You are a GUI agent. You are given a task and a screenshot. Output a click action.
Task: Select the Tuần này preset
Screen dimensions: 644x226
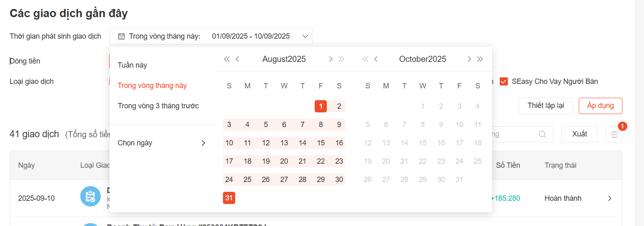[132, 65]
